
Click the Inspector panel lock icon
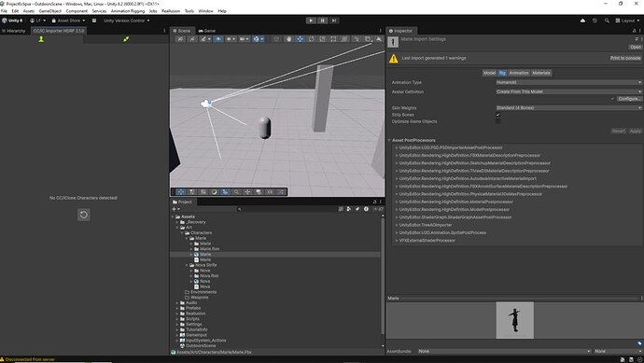(x=634, y=31)
